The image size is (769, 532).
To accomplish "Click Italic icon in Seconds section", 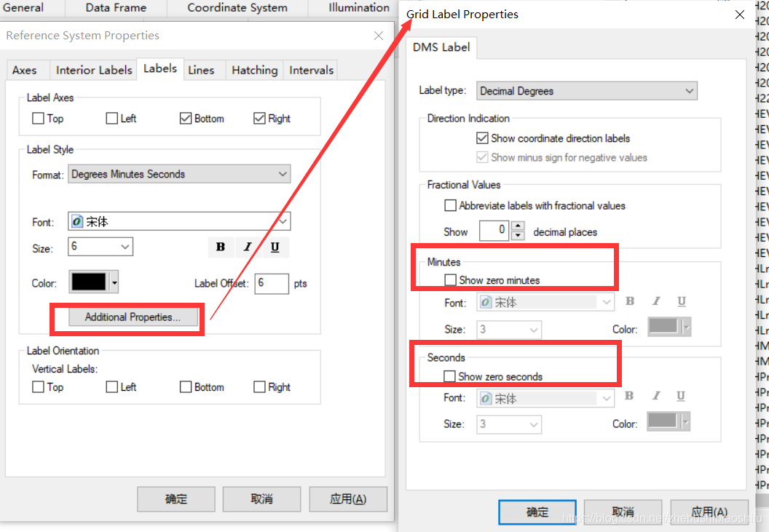I will pyautogui.click(x=655, y=396).
